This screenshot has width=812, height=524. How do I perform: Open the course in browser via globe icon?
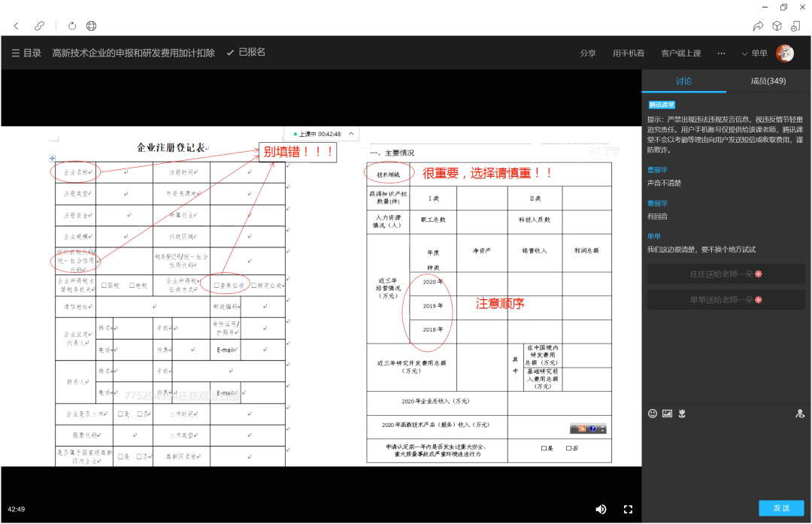(x=91, y=26)
